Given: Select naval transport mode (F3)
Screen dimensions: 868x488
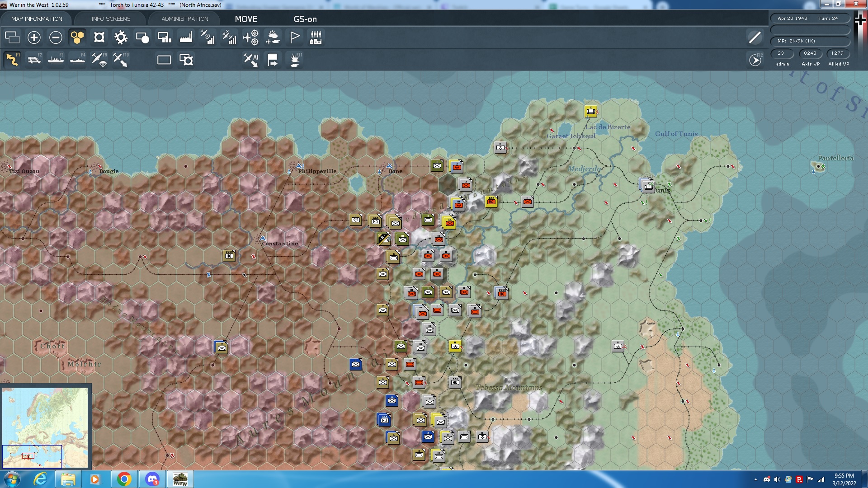Looking at the screenshot, I should pos(56,60).
